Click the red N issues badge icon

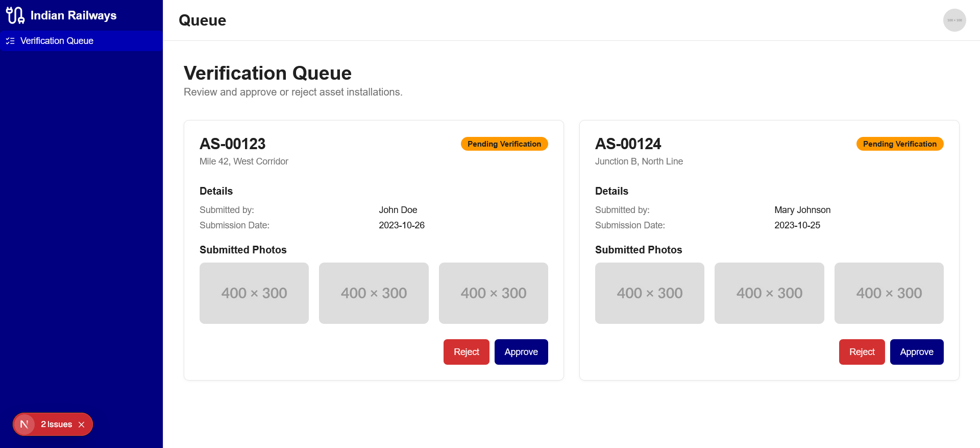click(24, 425)
